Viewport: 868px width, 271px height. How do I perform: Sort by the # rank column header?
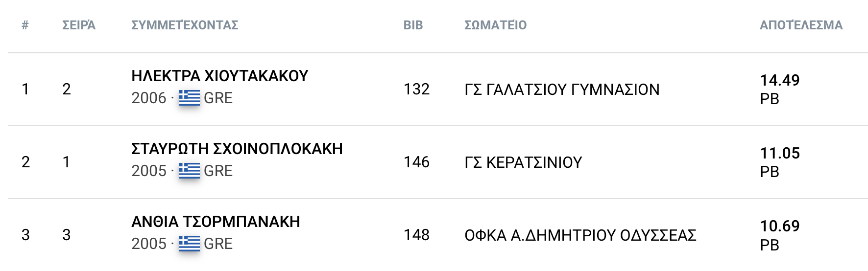click(x=25, y=25)
